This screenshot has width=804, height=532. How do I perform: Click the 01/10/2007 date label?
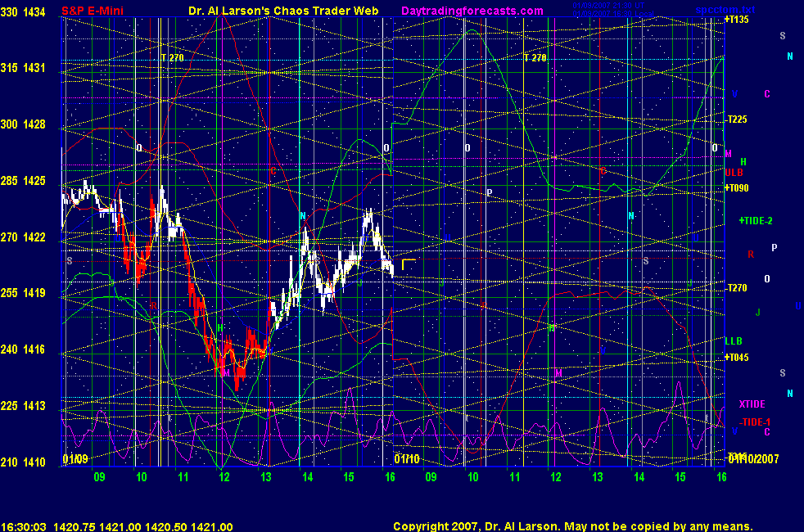click(x=753, y=458)
